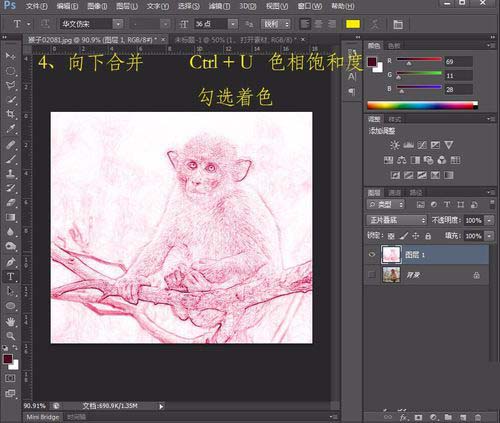Switch to the 色板 swatches tab

coord(394,46)
